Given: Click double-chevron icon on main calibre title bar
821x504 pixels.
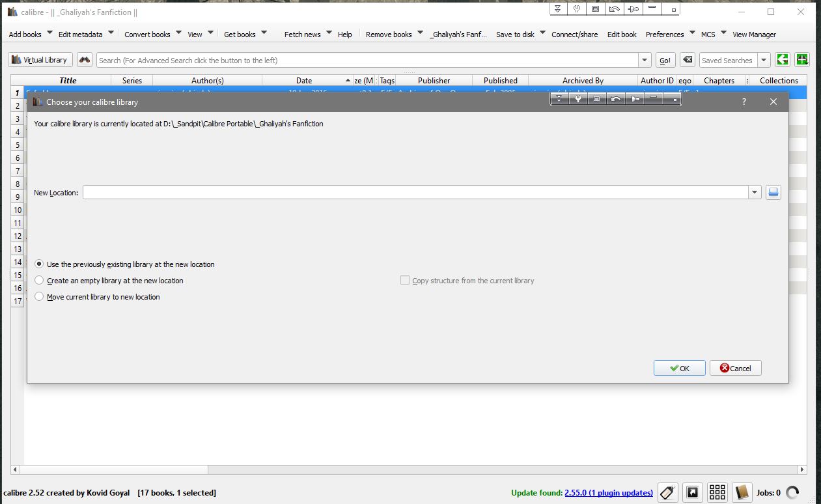Looking at the screenshot, I should 557,9.
